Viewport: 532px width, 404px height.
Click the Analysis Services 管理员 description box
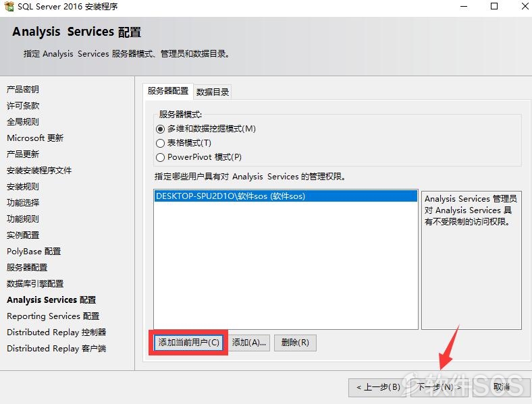[x=471, y=260]
